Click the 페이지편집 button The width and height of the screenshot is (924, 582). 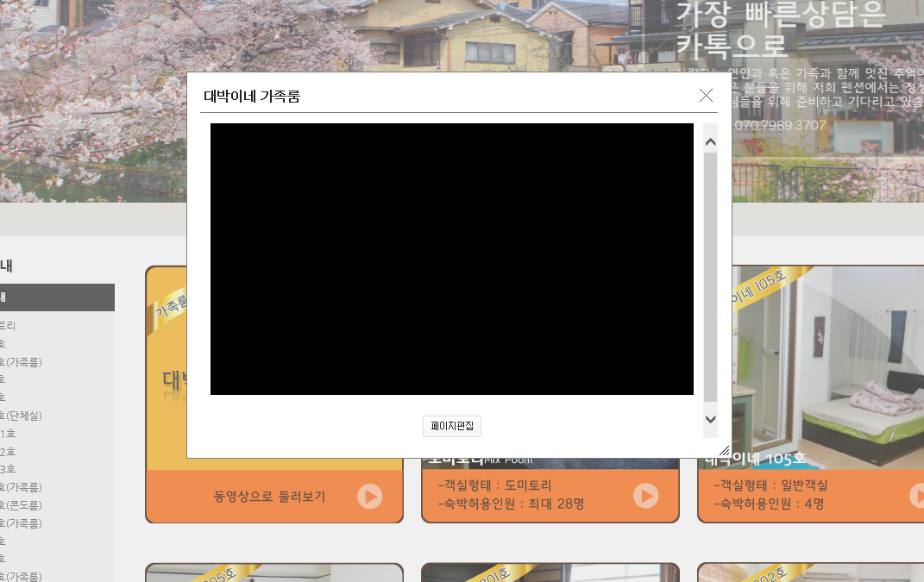click(452, 426)
